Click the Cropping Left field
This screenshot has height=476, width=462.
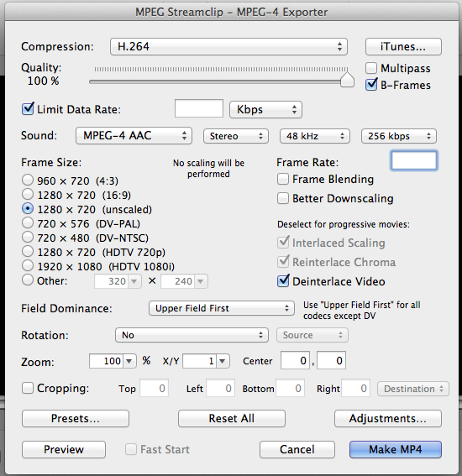pos(220,388)
